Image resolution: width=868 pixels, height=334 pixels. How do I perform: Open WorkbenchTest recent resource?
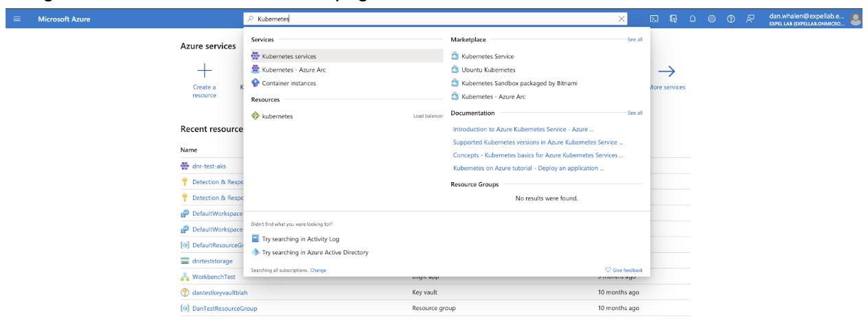point(214,277)
